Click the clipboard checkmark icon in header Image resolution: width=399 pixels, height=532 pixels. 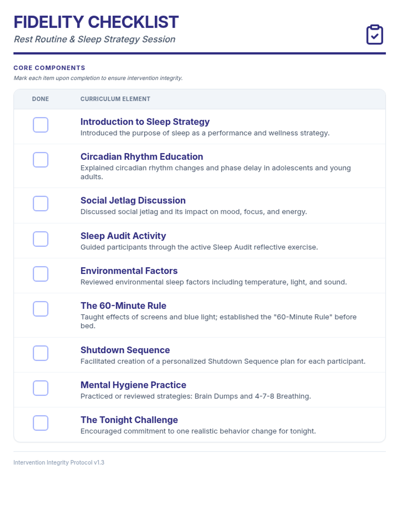374,35
